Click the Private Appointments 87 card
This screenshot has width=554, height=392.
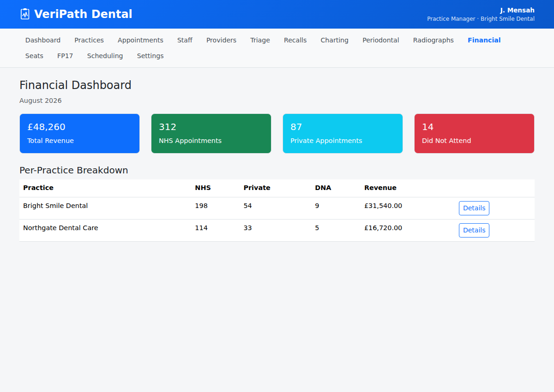(x=343, y=133)
